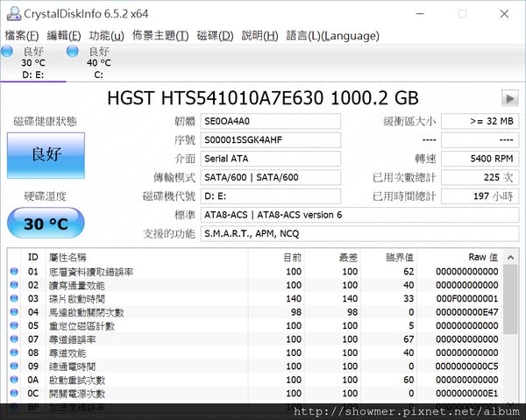Click raw value 000000000E47
This screenshot has height=420, width=526.
tap(467, 312)
